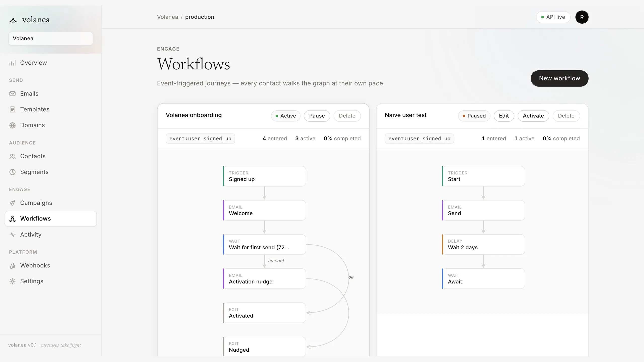Open the Overview page
The height and width of the screenshot is (362, 644).
(x=51, y=63)
